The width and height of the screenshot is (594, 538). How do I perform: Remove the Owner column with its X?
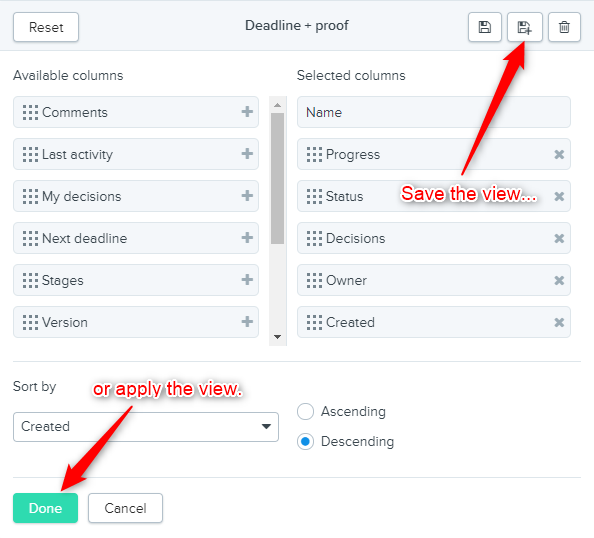559,281
